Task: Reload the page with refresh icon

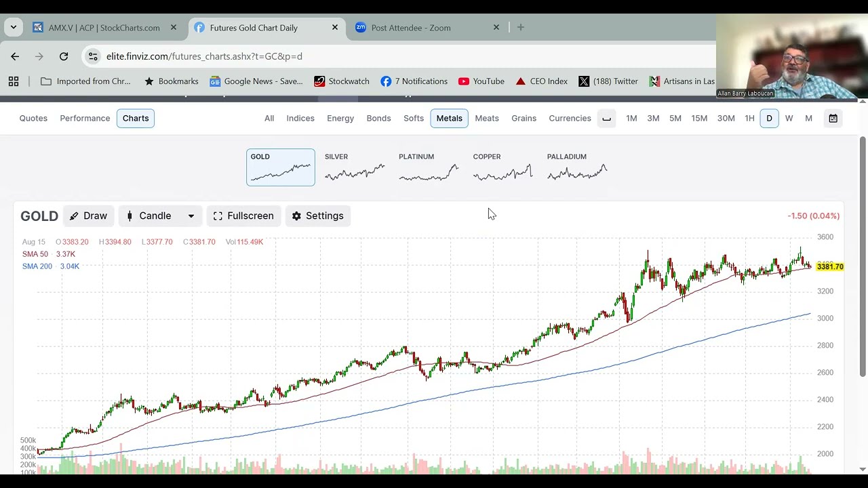Action: (x=64, y=56)
